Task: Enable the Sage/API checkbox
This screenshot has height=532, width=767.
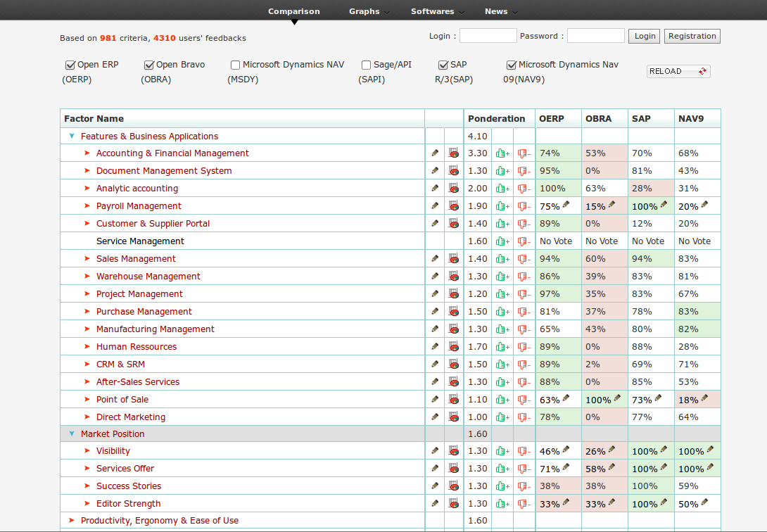Action: (x=366, y=65)
